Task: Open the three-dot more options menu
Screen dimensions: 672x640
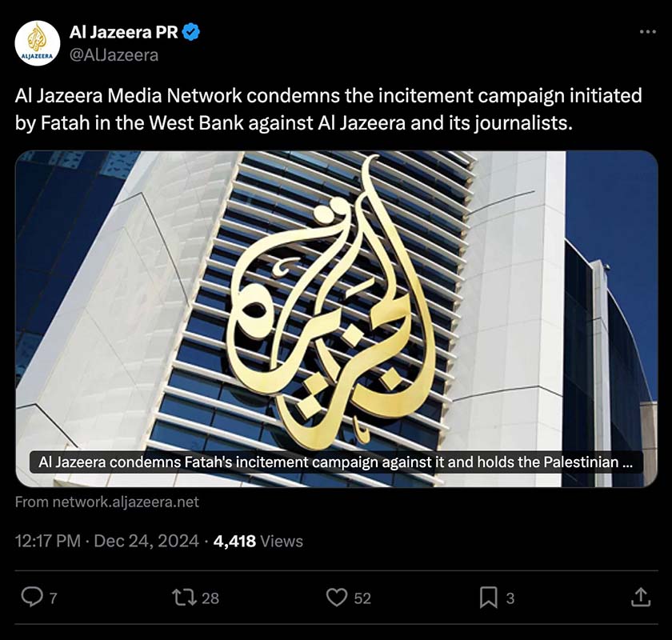Action: pos(647,32)
